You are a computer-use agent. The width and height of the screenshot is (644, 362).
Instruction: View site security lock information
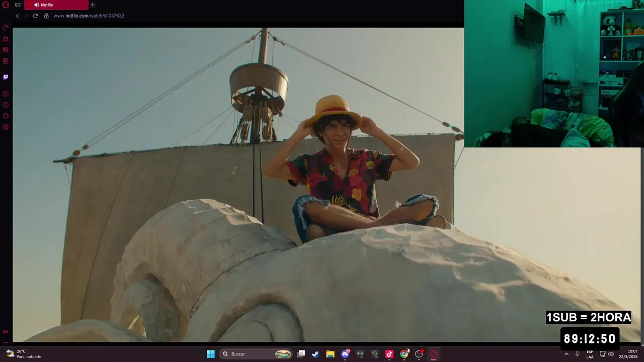coord(46,16)
